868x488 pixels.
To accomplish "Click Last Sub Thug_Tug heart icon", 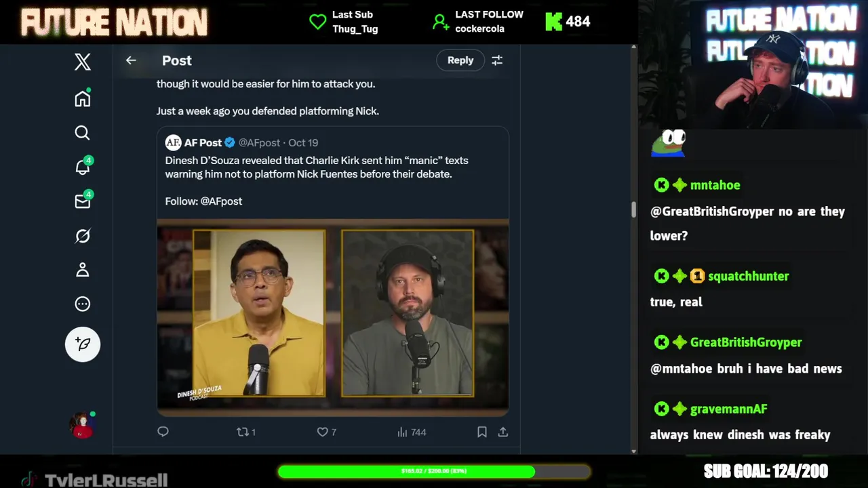I will [x=317, y=22].
